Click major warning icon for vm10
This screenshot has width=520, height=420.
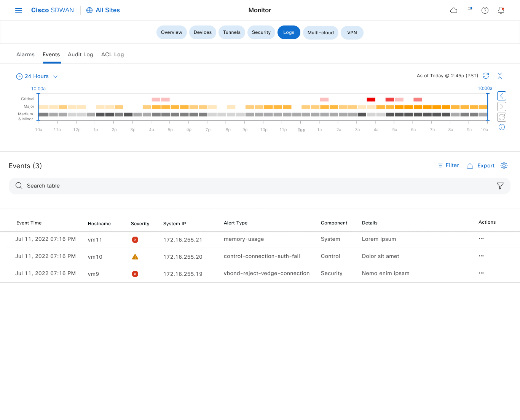pyautogui.click(x=135, y=257)
